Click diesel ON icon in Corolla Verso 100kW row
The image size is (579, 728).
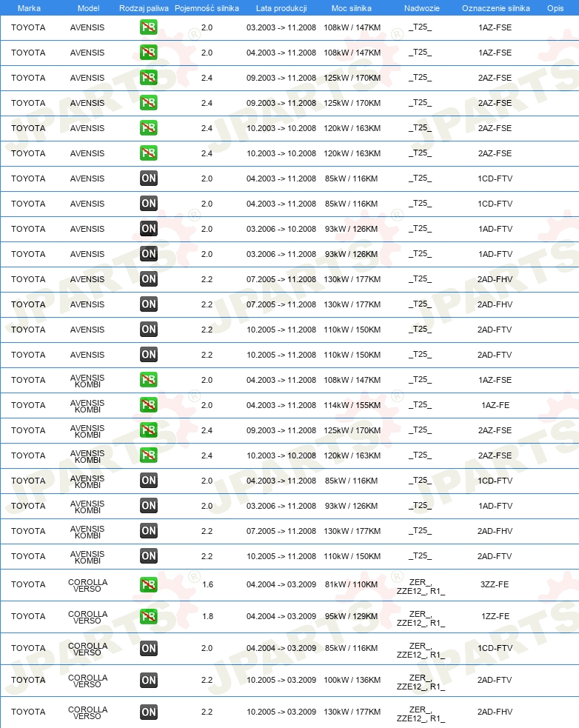(x=149, y=680)
